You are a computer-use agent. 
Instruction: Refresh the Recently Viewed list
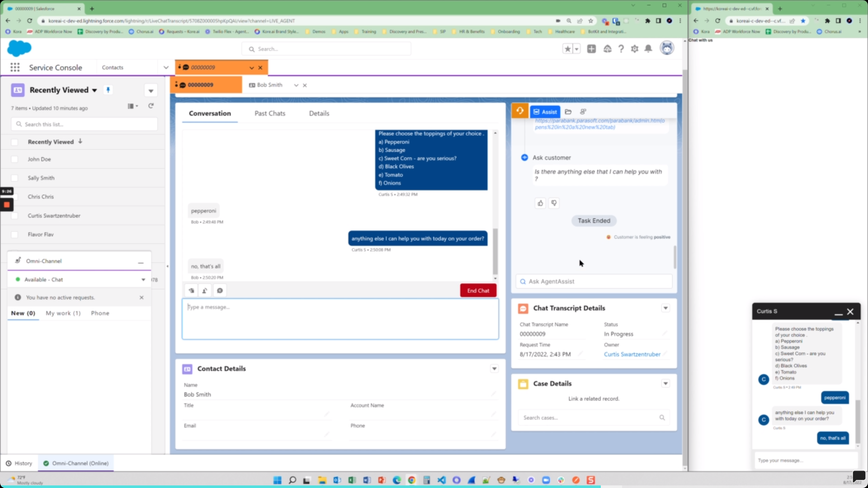click(151, 106)
